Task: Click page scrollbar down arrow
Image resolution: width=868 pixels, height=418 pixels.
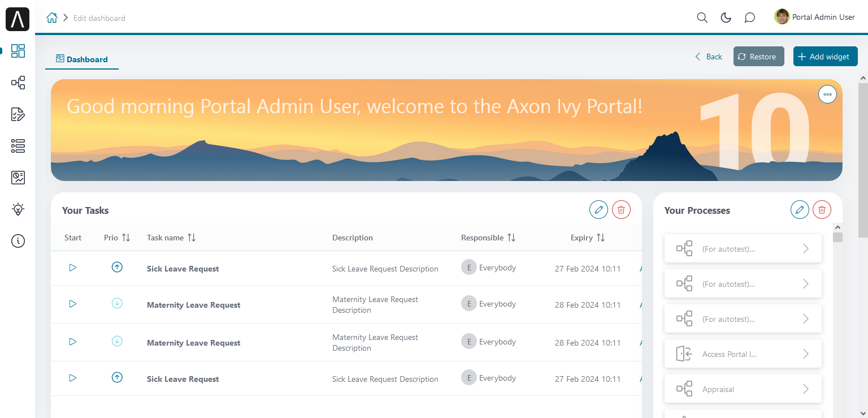Action: [863, 413]
